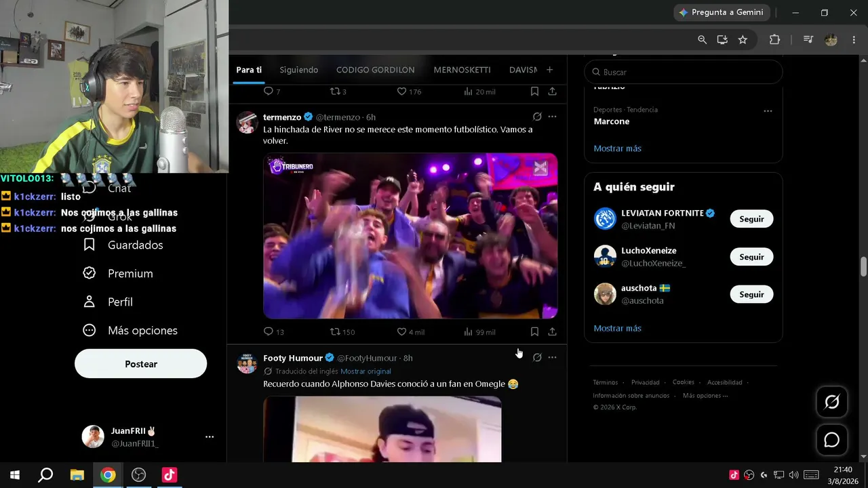This screenshot has height=488, width=868.
Task: Reply to termenzo's post with 13 replies
Action: (x=274, y=332)
